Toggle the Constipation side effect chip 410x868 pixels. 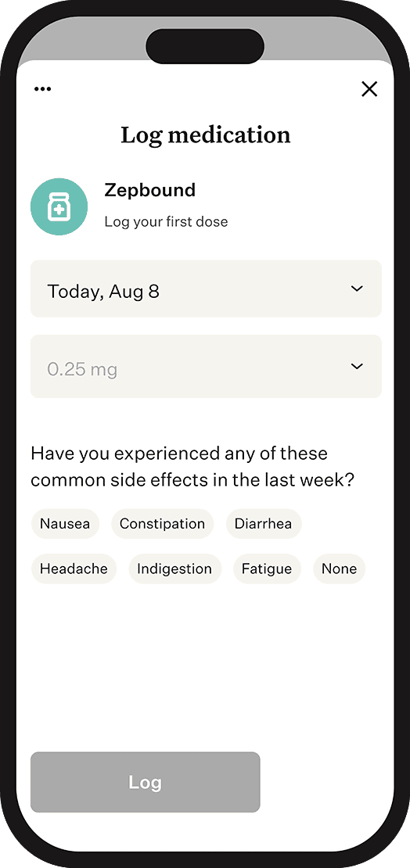tap(162, 524)
